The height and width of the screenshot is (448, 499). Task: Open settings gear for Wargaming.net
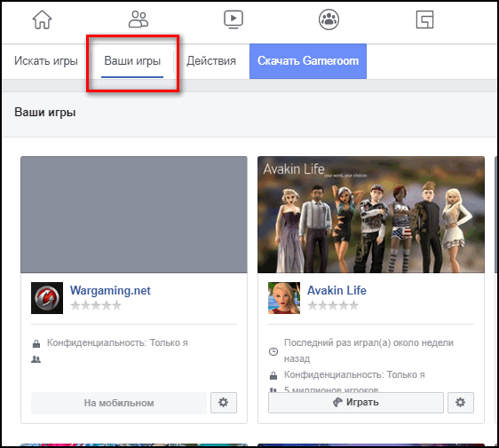(x=224, y=403)
